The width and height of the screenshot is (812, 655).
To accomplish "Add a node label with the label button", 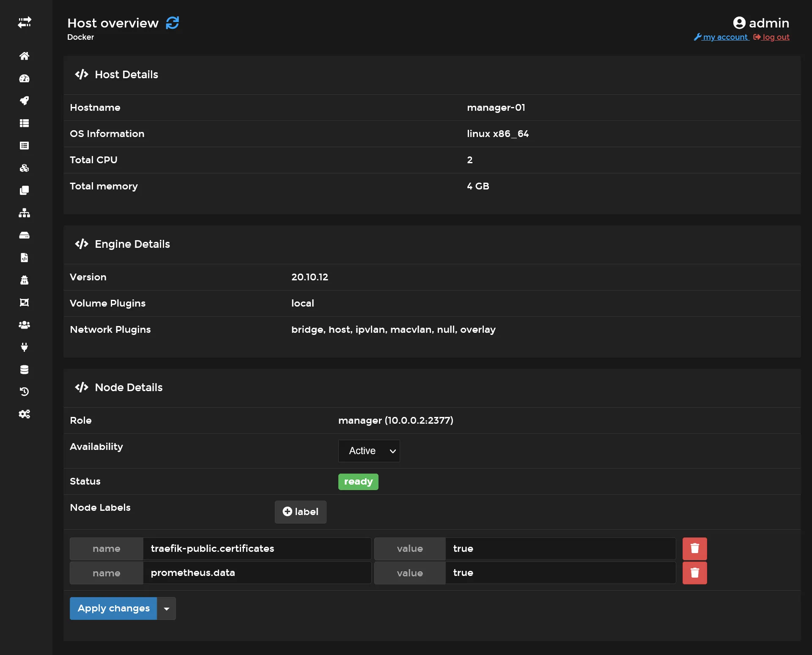I will (x=300, y=512).
